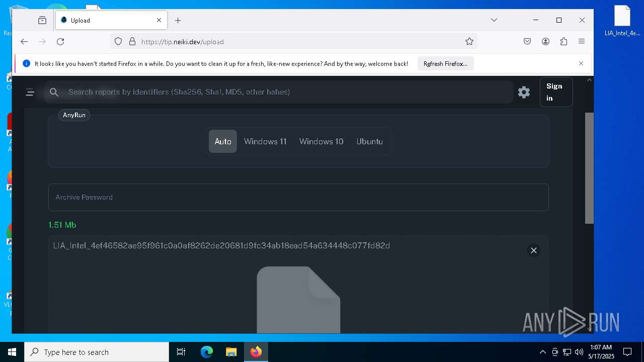Launch Microsoft Edge from the taskbar
The image size is (644, 362).
coord(207,352)
